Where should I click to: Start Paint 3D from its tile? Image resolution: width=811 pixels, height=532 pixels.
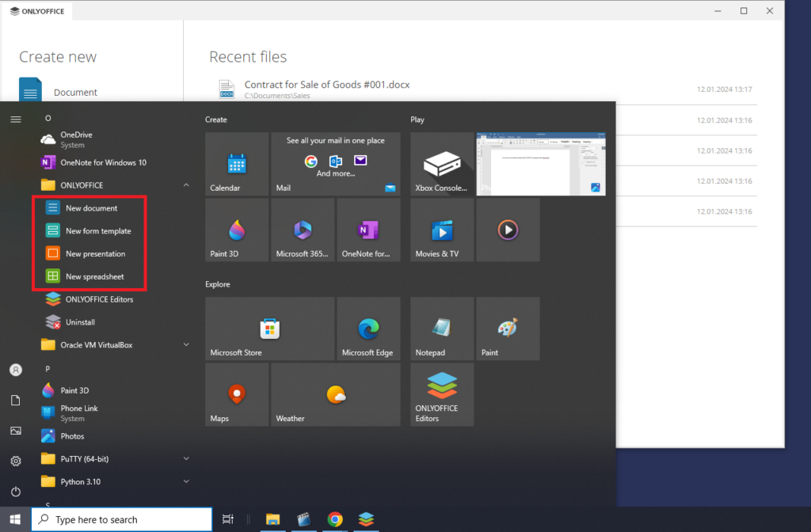pos(236,230)
